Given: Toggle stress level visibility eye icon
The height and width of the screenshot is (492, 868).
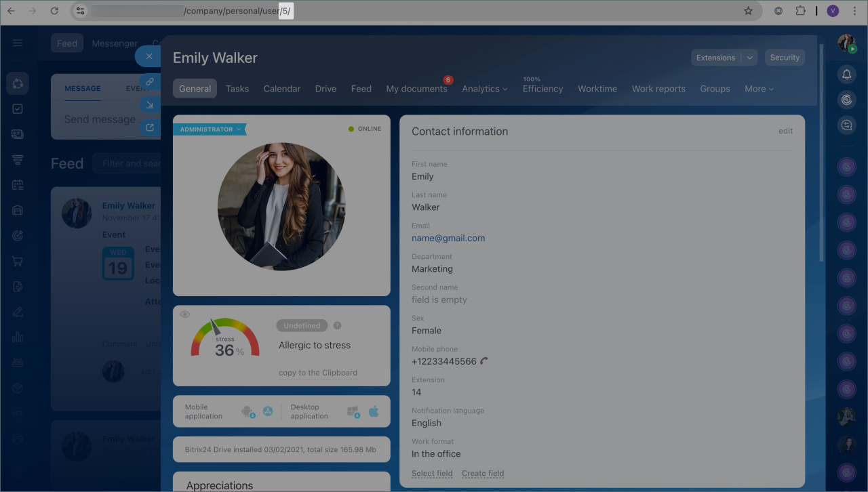Looking at the screenshot, I should [185, 314].
